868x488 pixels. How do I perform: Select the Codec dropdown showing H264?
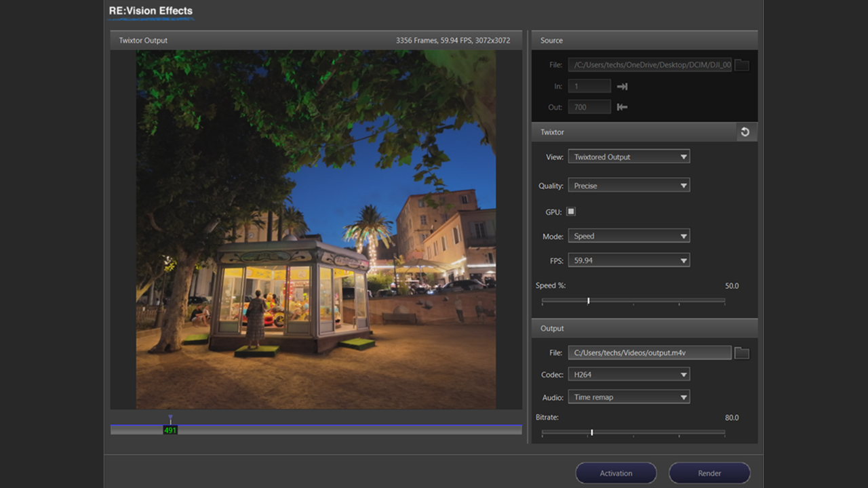coord(629,374)
